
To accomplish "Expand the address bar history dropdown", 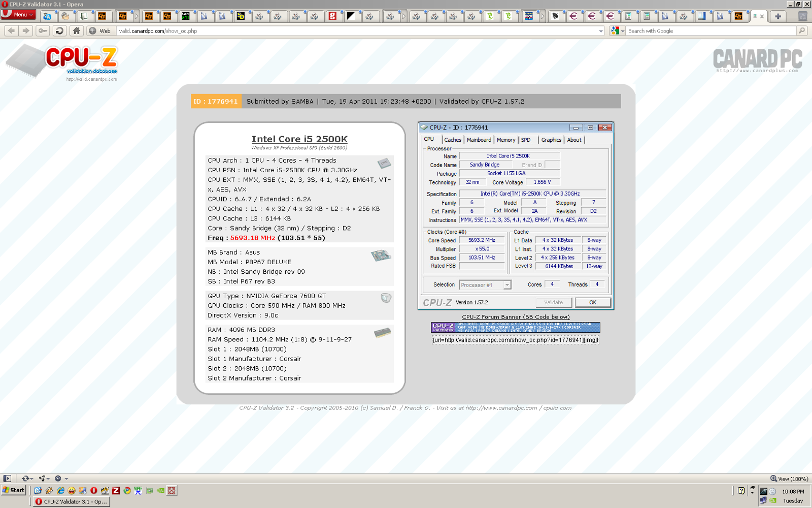I will tap(601, 31).
